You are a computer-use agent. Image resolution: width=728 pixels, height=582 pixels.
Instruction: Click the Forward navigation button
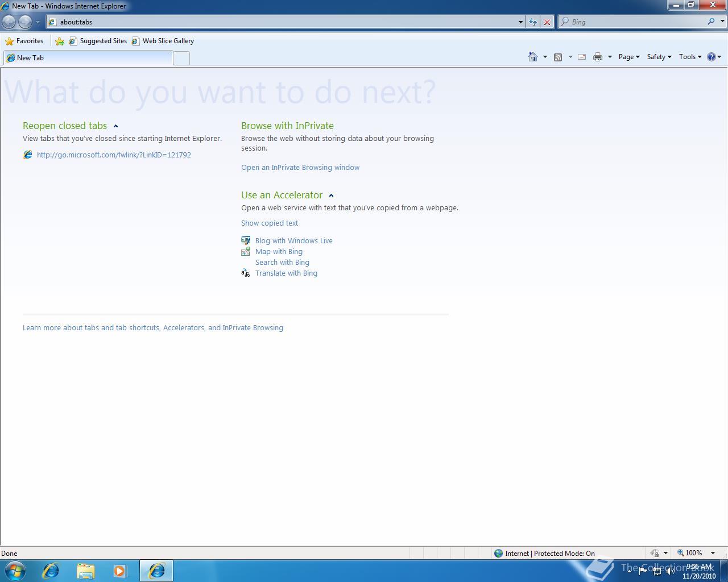25,22
